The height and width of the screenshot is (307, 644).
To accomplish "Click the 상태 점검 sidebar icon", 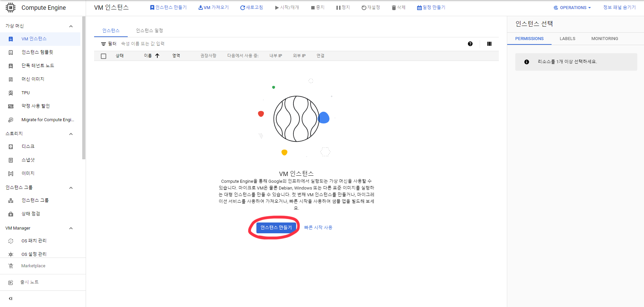I will click(11, 214).
